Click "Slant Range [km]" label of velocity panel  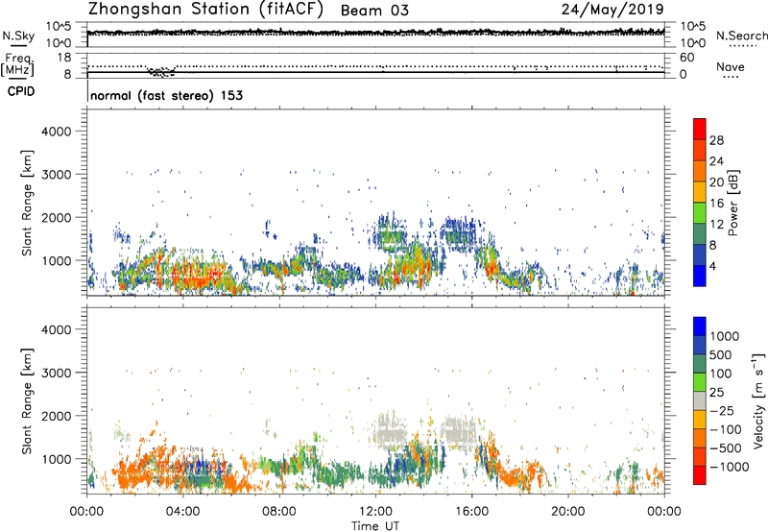[27, 400]
